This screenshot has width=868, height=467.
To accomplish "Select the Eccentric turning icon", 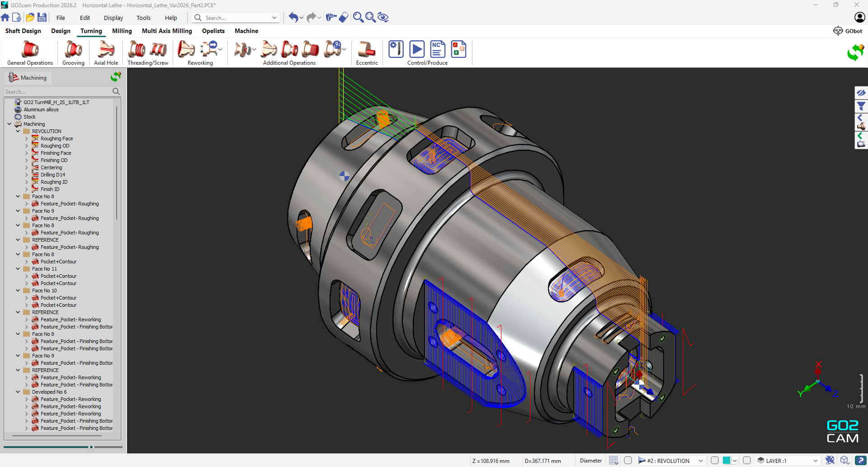I will [367, 49].
